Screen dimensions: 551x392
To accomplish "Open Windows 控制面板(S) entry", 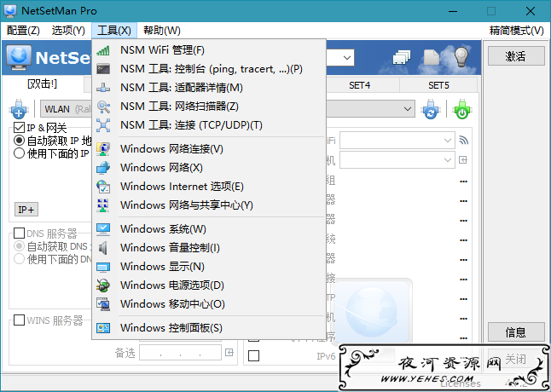I will click(x=209, y=328).
